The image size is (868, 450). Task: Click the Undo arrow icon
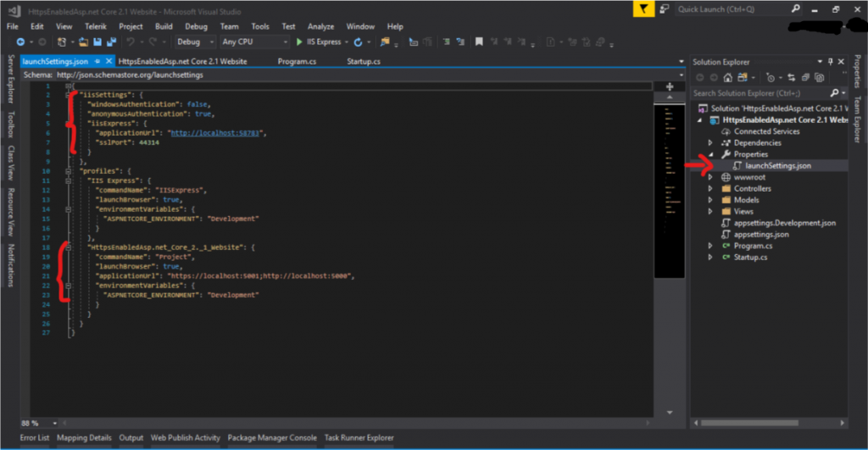point(130,42)
